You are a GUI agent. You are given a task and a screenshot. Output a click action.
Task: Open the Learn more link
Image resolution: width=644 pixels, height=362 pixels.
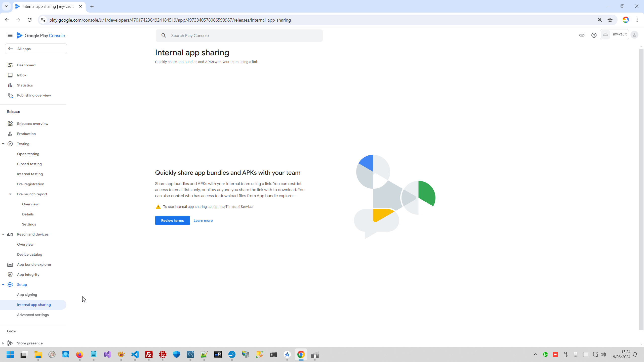click(x=203, y=220)
